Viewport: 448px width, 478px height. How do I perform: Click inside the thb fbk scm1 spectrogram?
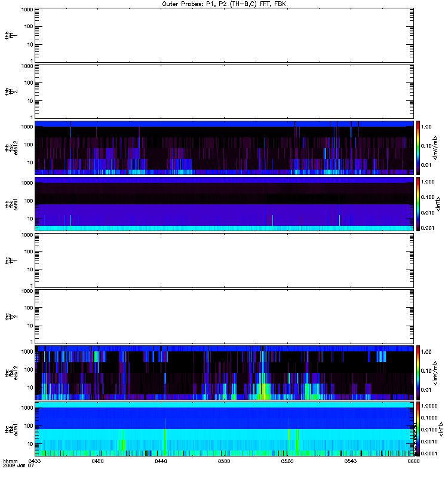tap(224, 204)
